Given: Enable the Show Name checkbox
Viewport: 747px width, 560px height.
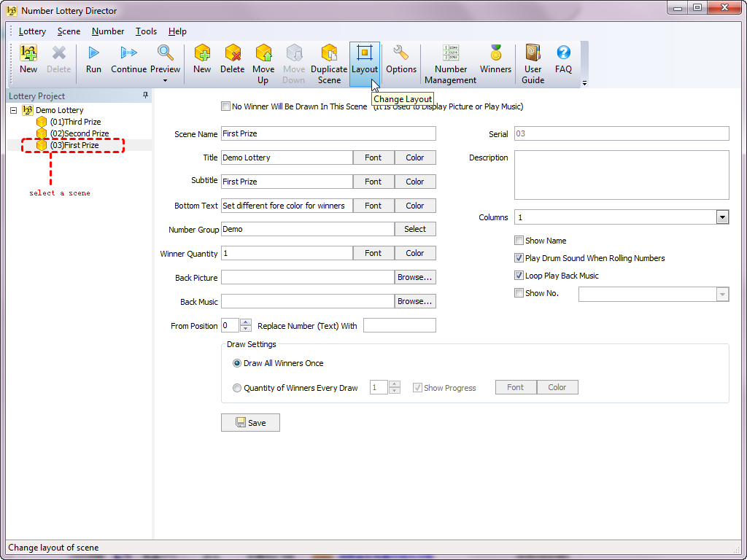Looking at the screenshot, I should tap(519, 241).
